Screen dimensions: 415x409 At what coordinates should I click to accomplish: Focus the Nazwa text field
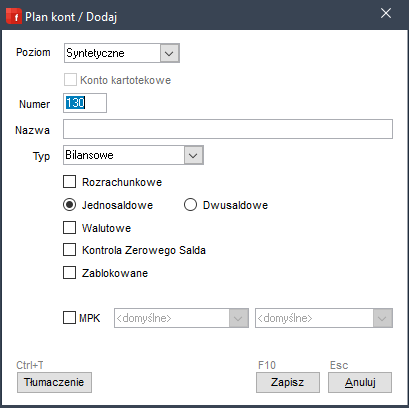click(x=228, y=129)
